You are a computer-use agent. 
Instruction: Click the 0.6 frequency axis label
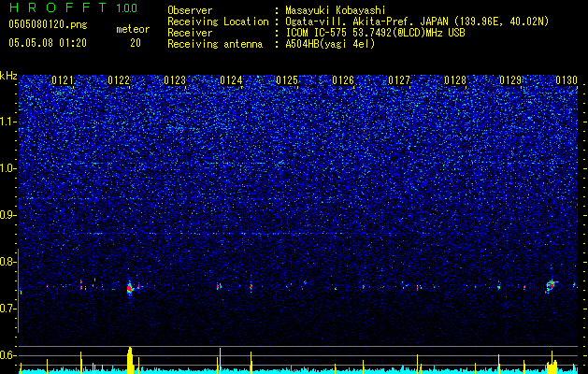8,355
